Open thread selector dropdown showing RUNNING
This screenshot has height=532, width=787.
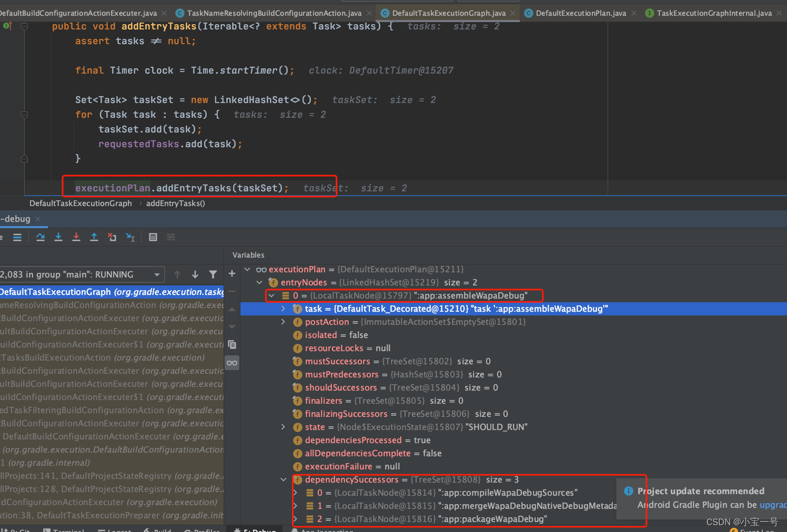(82, 274)
